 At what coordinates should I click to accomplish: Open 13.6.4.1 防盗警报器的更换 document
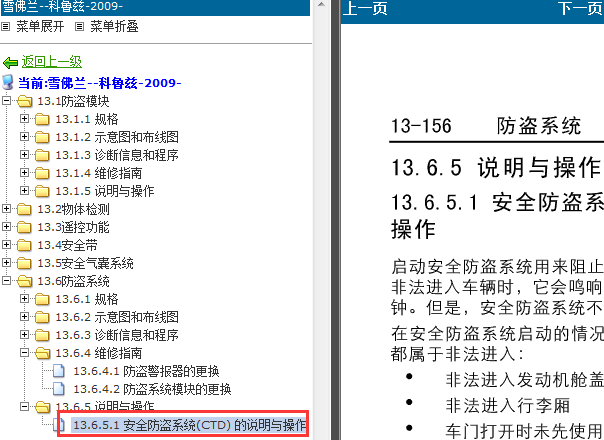click(146, 371)
